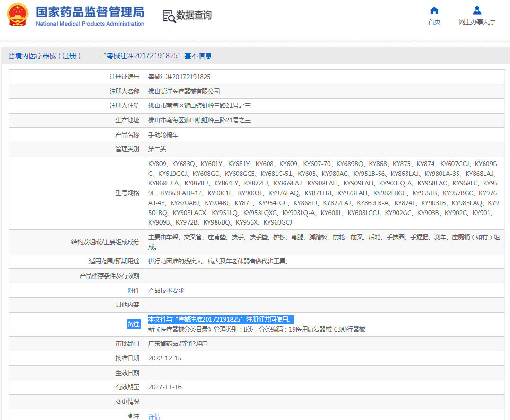Click the bullet icon beside 注 label

pos(130,416)
